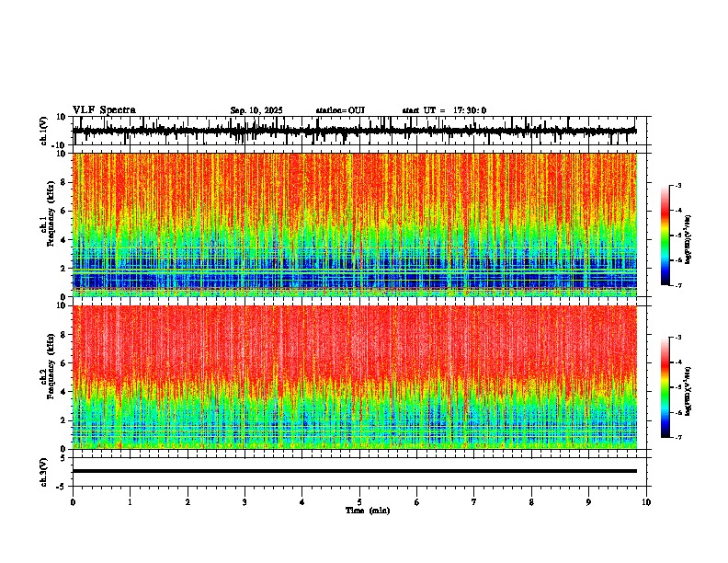Viewport: 728px width, 563px height.
Task: Click the "8" kHz tick on ch.1 frequency axis
Action: pyautogui.click(x=64, y=182)
